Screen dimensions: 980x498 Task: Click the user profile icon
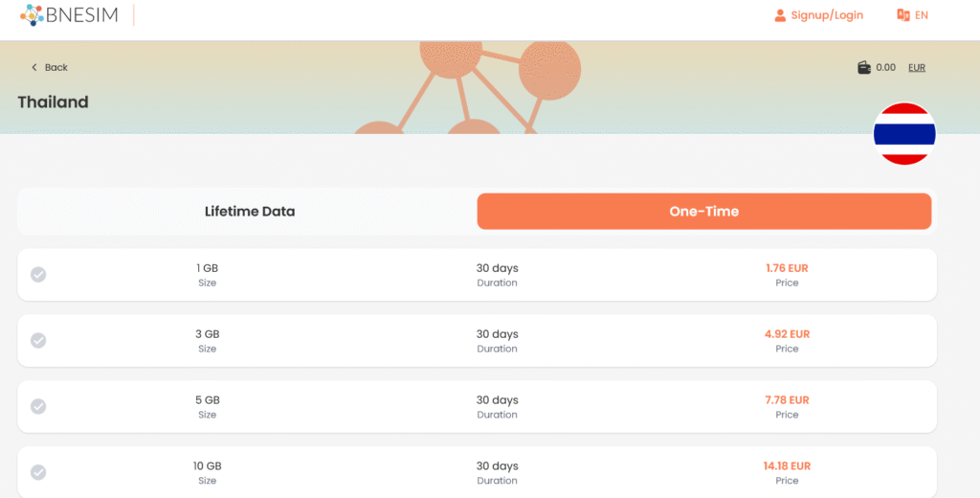(780, 15)
